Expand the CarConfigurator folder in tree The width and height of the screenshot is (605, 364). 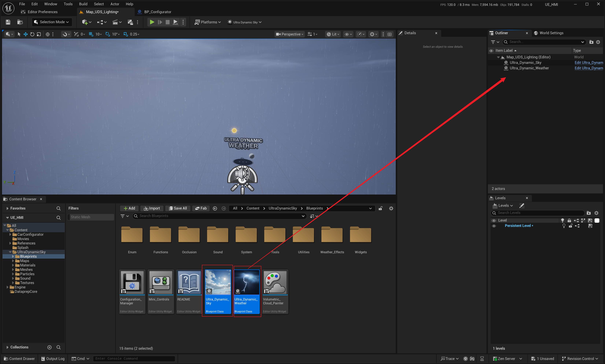(x=10, y=234)
